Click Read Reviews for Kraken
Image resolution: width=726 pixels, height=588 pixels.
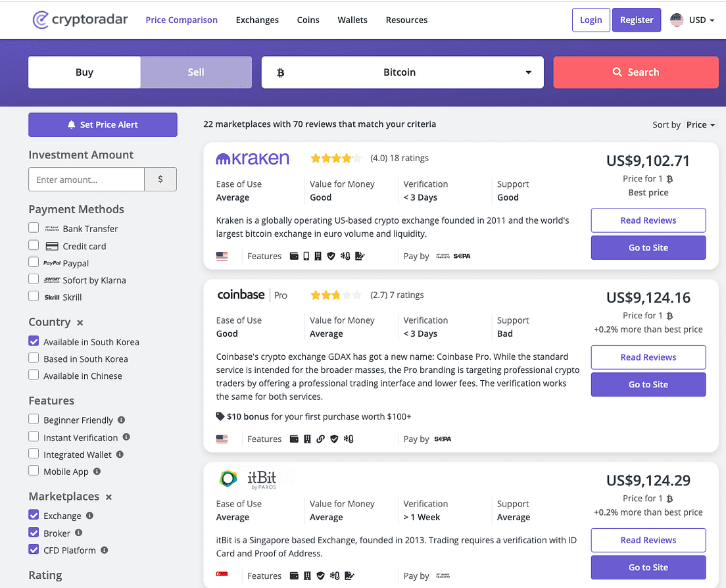[648, 220]
